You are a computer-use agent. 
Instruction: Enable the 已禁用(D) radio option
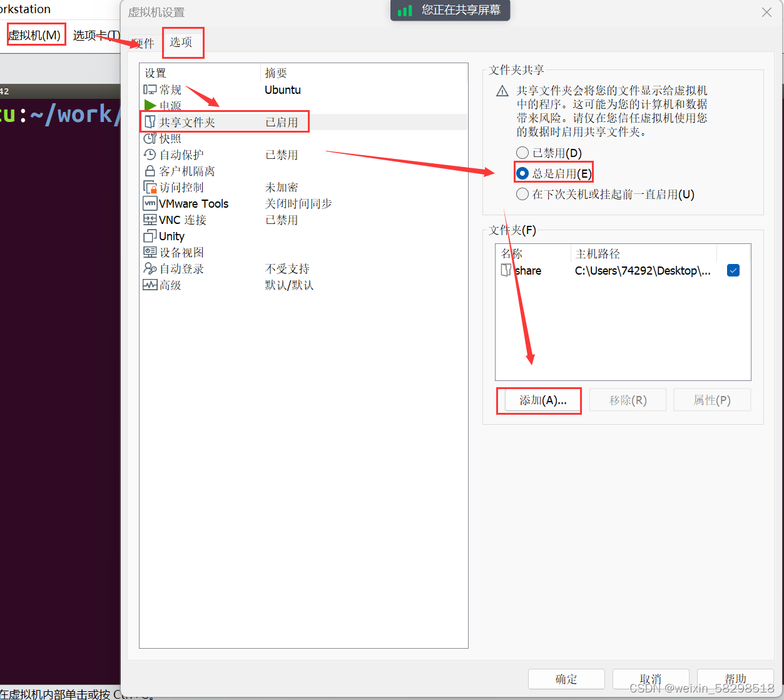[522, 152]
